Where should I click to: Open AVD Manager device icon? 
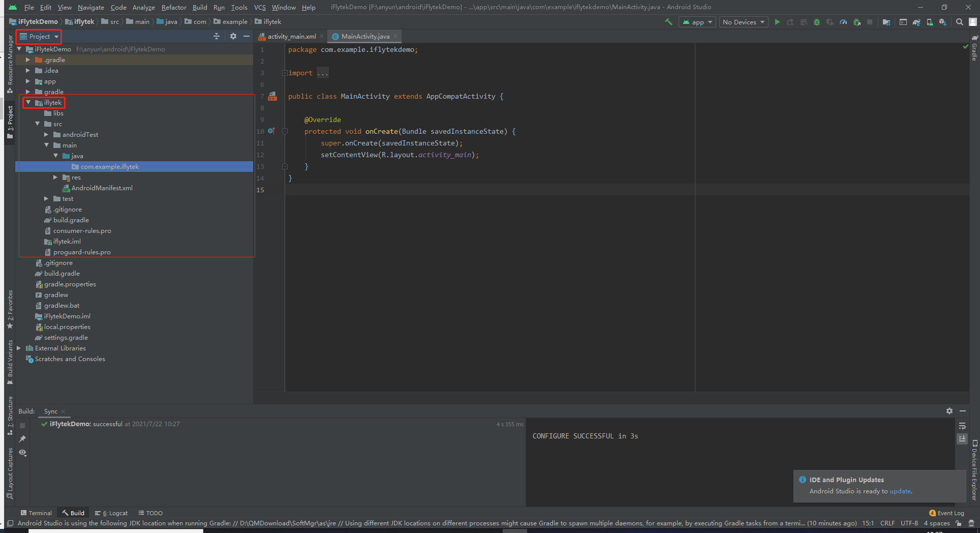pyautogui.click(x=930, y=22)
